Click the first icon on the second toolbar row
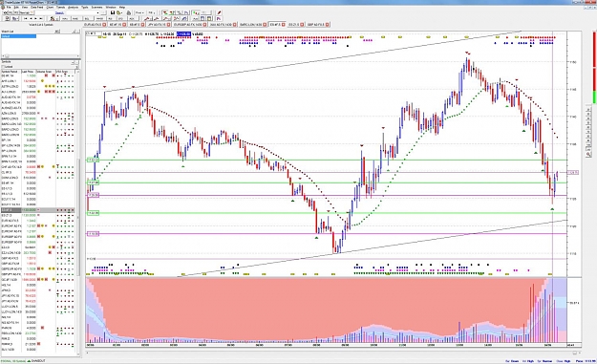 coord(7,18)
